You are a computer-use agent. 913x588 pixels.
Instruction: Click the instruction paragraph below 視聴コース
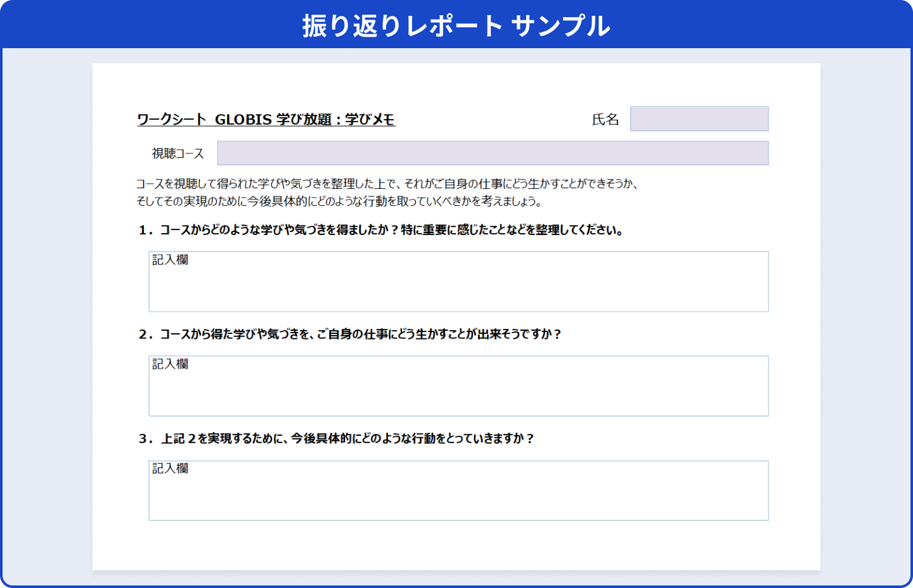pyautogui.click(x=387, y=191)
